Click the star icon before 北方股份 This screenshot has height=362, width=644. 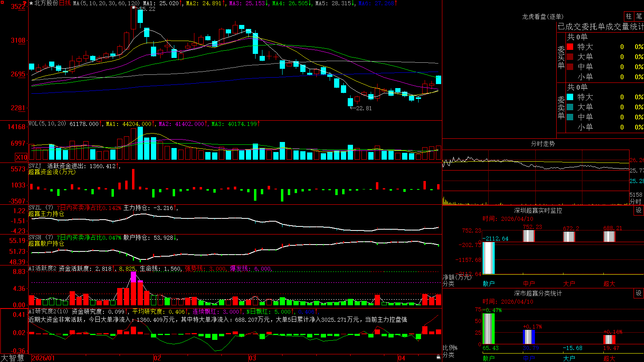(31, 3)
